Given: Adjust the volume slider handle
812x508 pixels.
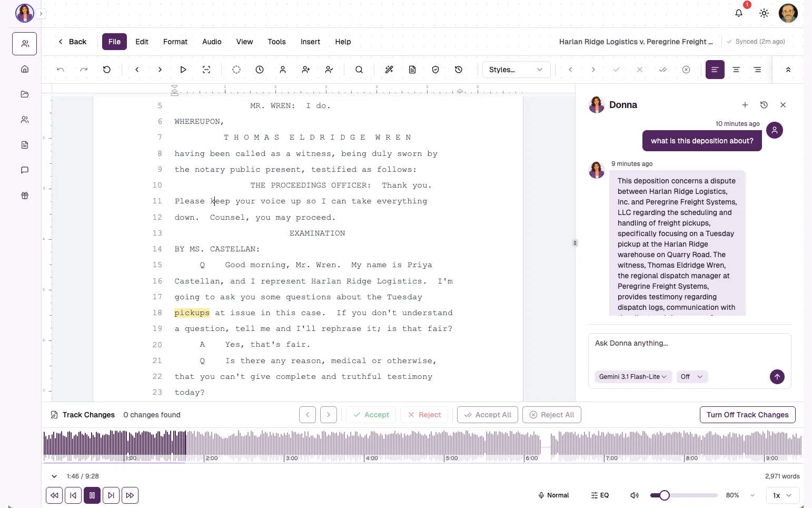Looking at the screenshot, I should pyautogui.click(x=665, y=495).
